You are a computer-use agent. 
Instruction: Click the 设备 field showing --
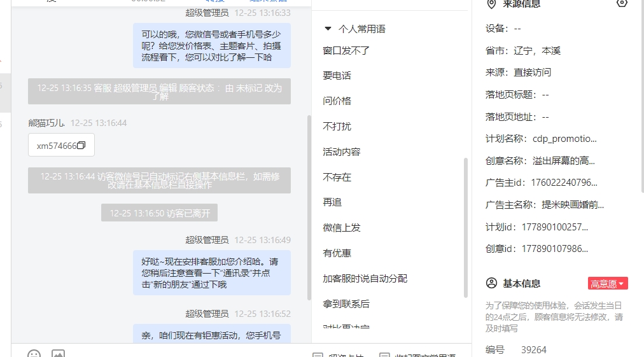click(503, 29)
